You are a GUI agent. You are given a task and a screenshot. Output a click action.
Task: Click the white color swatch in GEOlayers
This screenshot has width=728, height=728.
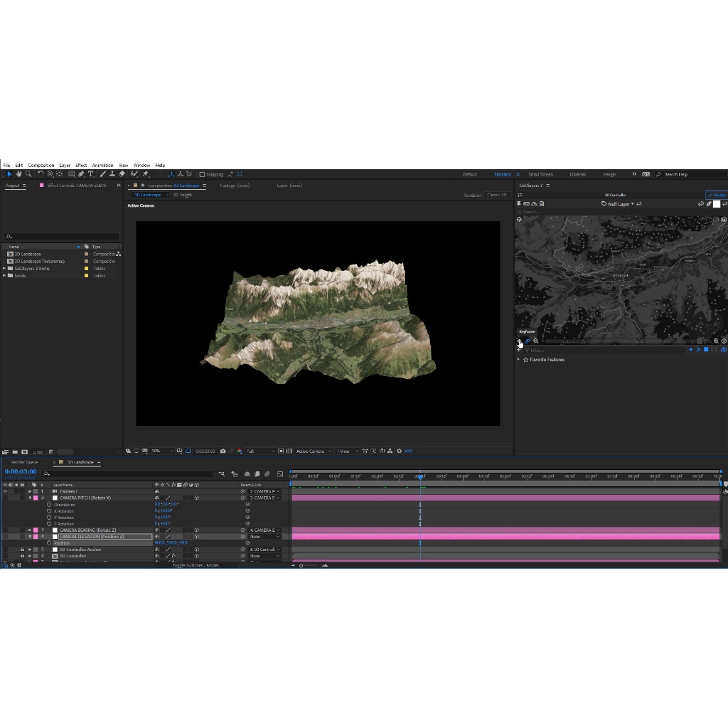717,204
